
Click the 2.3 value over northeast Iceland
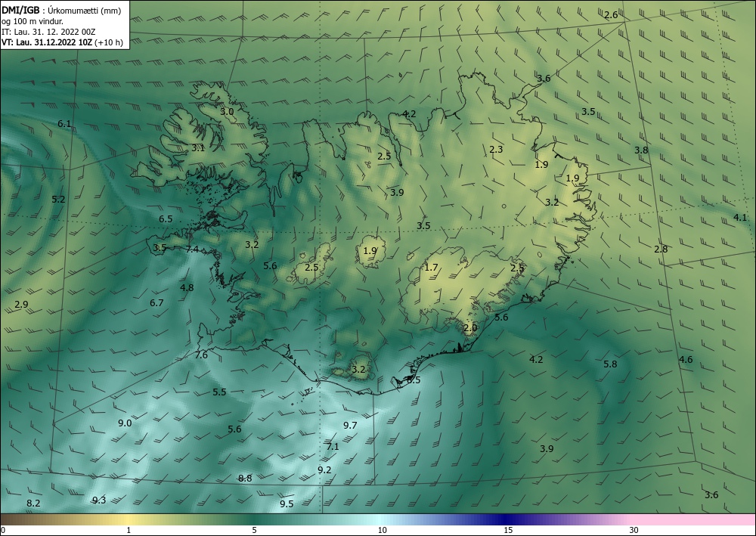[x=496, y=150]
